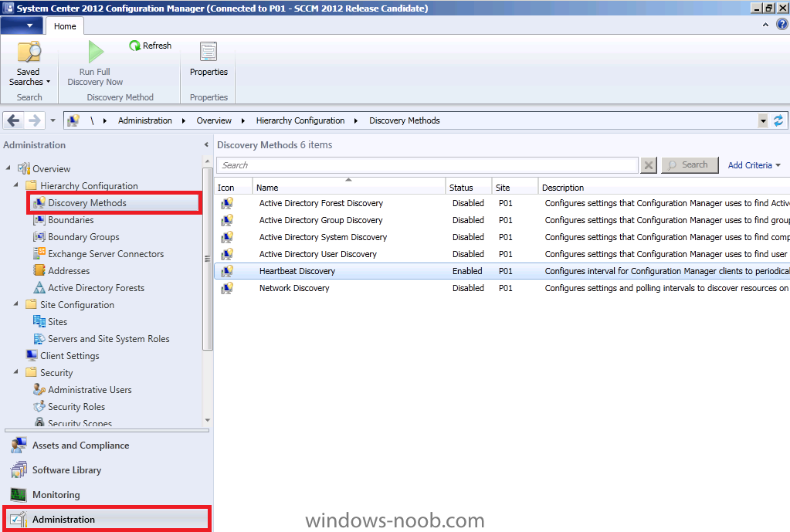
Task: Collapse the Overview tree node
Action: [8, 168]
